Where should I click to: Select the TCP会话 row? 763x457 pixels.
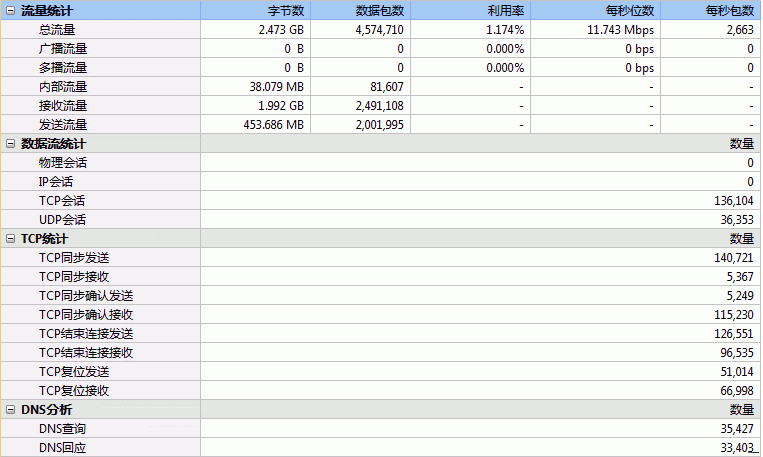[x=381, y=201]
